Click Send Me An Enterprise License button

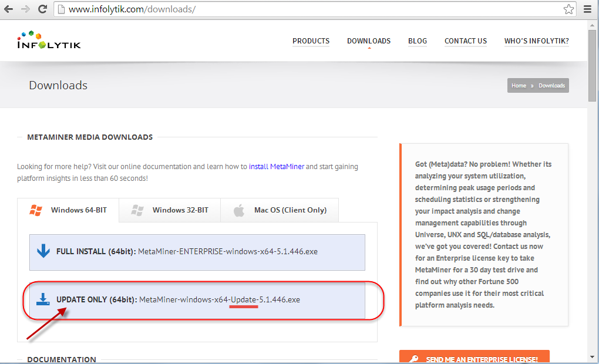tap(475, 357)
